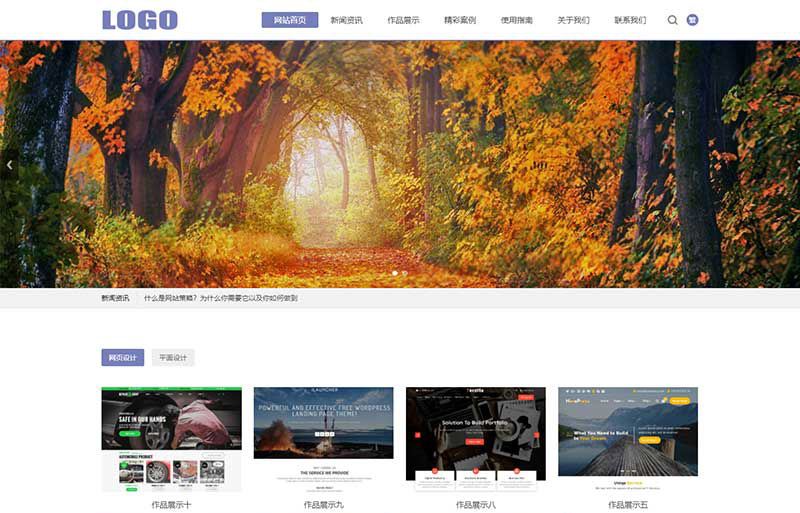Open 作品展示十 car-themed thumbnail

(171, 439)
